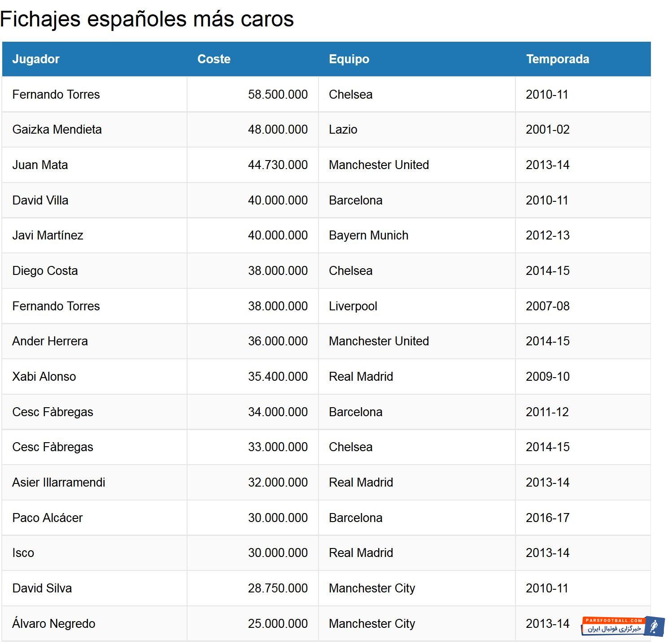Image resolution: width=672 pixels, height=644 pixels.
Task: Click Xabi Alonso's name
Action: click(44, 377)
